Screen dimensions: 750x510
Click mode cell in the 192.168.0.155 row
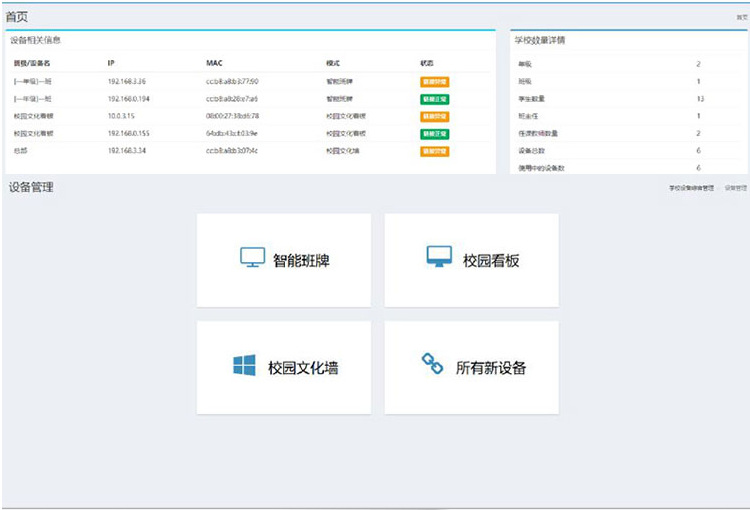pyautogui.click(x=346, y=133)
